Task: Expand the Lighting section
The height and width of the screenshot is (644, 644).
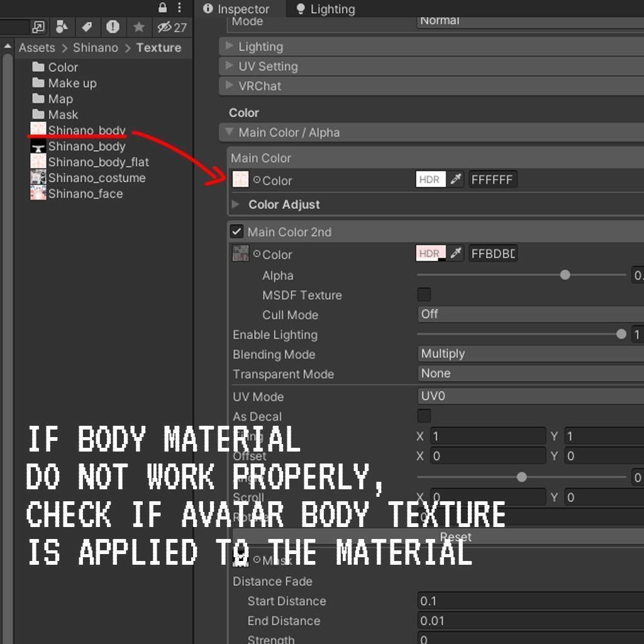Action: pos(431,47)
